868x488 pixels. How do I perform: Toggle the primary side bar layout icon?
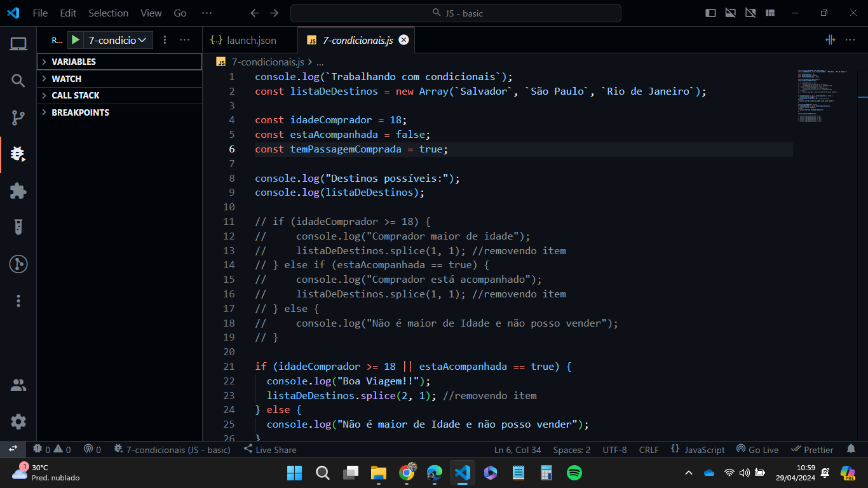pyautogui.click(x=711, y=13)
